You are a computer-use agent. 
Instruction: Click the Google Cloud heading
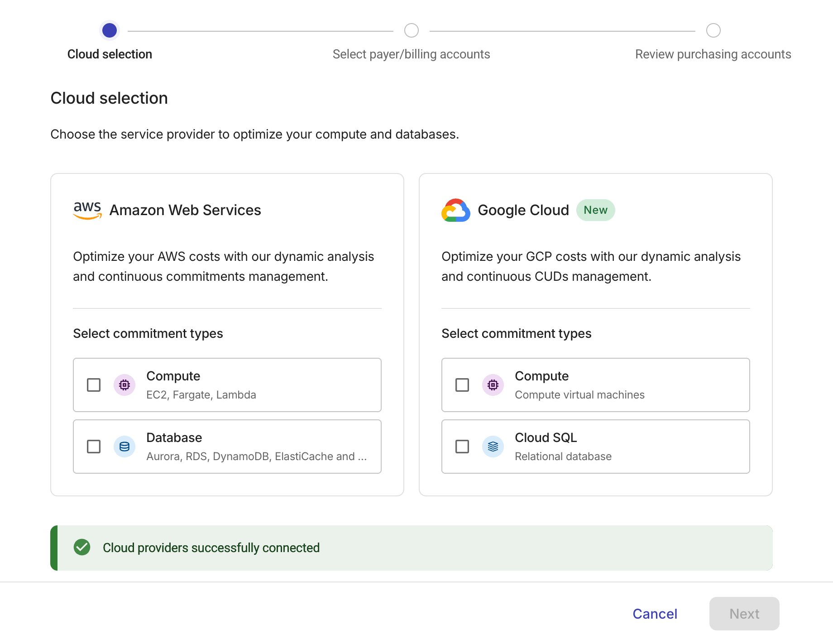(x=523, y=210)
